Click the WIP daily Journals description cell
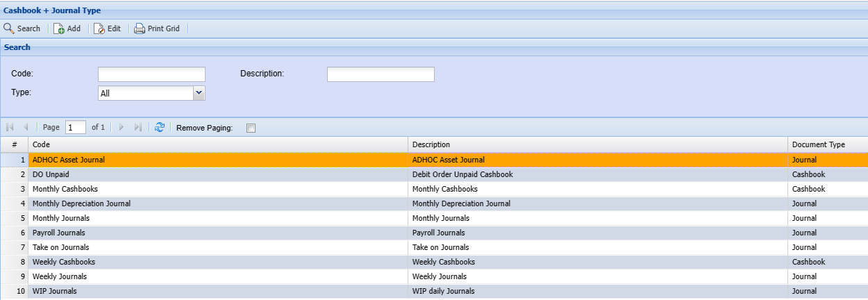Screen dimensions: 868x300 tap(598, 291)
